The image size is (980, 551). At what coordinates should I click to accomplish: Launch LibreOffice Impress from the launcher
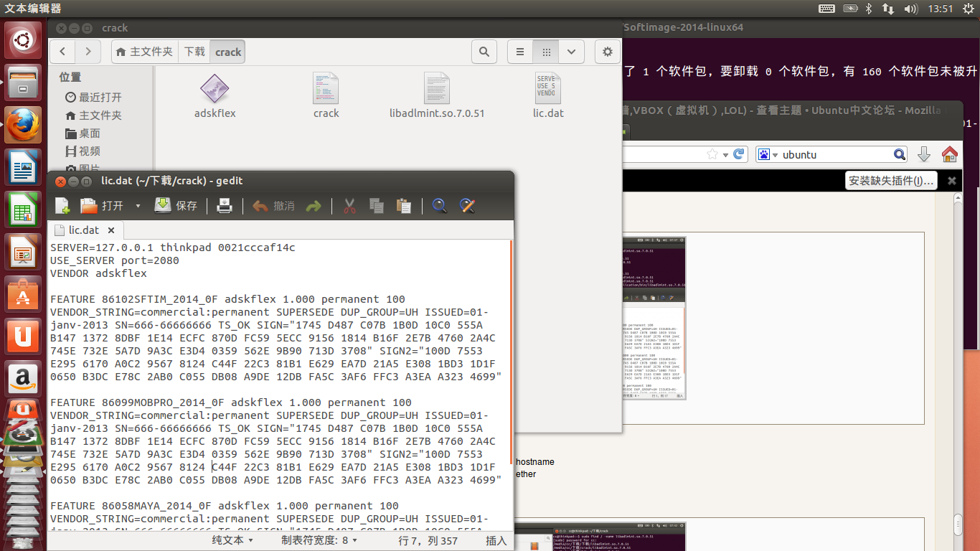point(23,253)
